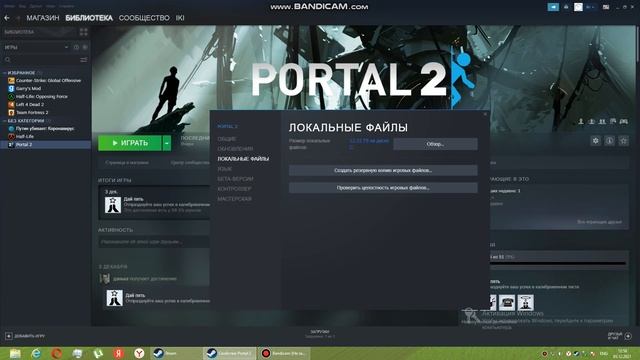Open announcements icon in title bar
Screen dimensions: 640x360
(553, 7)
